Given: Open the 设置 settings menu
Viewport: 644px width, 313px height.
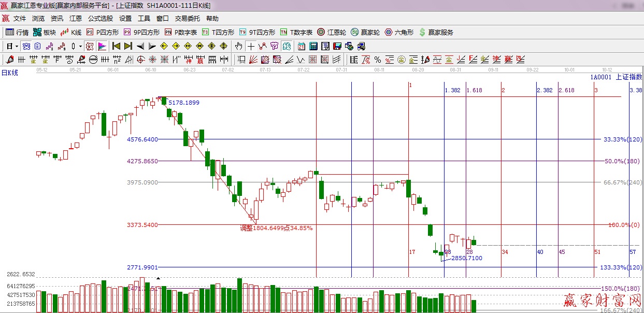Looking at the screenshot, I should [125, 19].
